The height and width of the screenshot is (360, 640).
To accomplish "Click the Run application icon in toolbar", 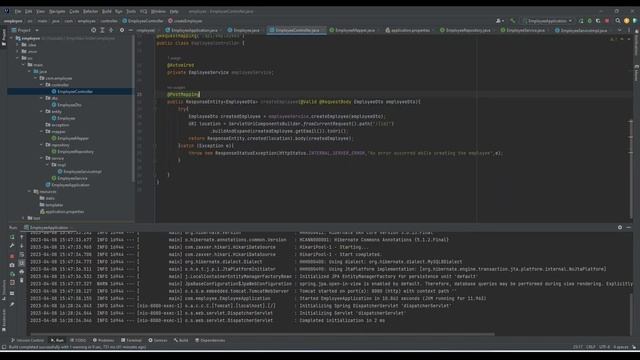I will (581, 21).
